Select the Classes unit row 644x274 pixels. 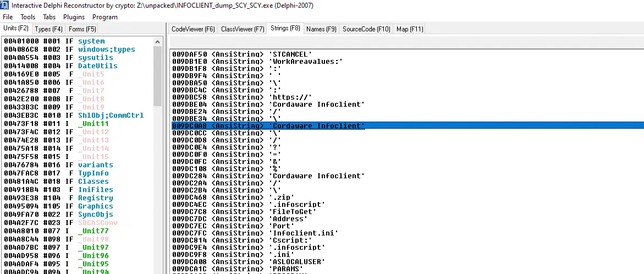[x=78, y=181]
